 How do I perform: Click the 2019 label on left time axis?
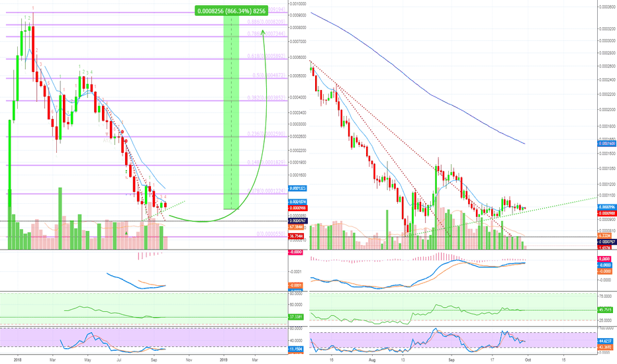coord(224,360)
